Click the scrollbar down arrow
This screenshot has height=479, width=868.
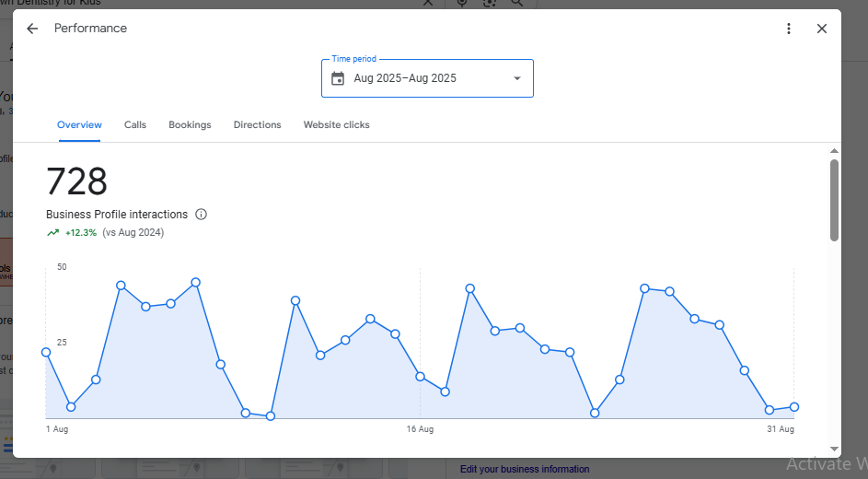click(x=834, y=449)
